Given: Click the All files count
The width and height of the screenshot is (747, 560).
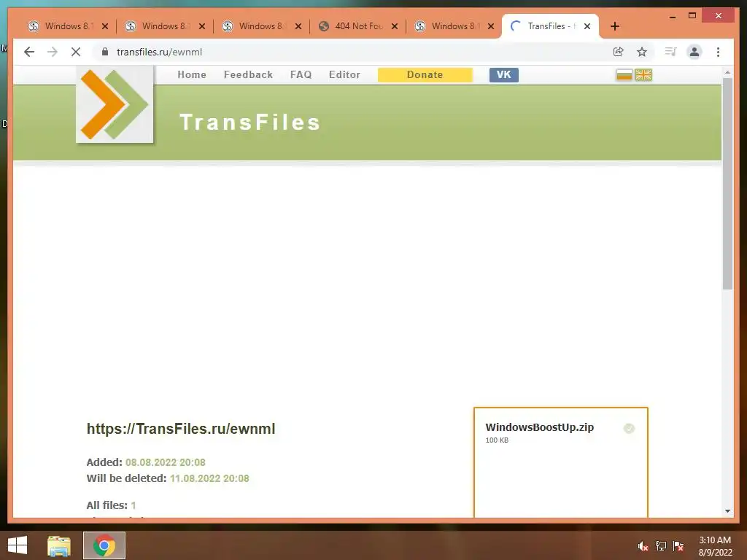Looking at the screenshot, I should tap(133, 505).
